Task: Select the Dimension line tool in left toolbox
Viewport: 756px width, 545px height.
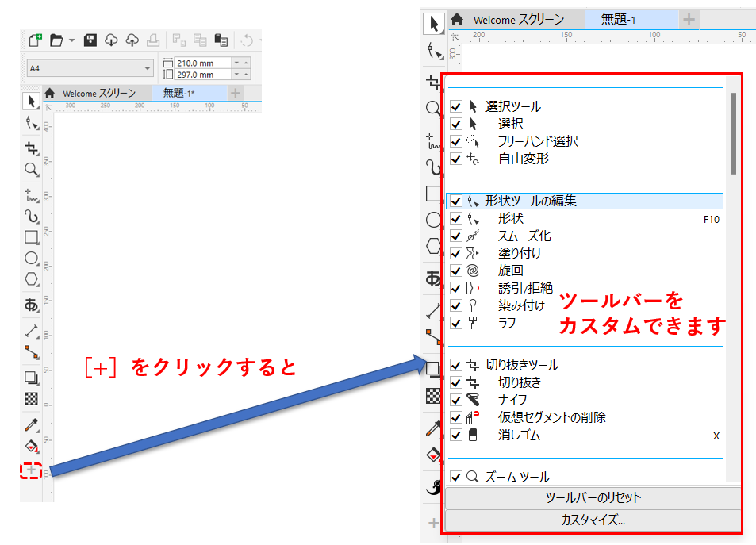Action: (x=32, y=331)
